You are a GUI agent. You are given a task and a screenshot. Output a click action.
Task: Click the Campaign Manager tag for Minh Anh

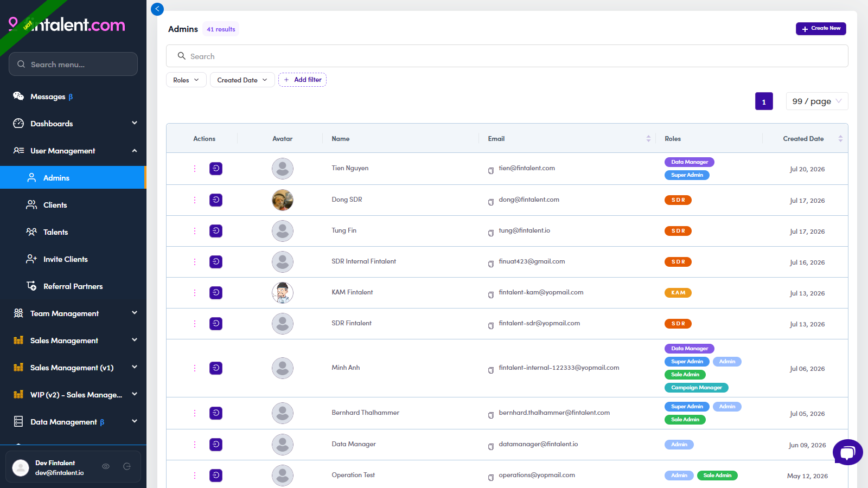(697, 388)
